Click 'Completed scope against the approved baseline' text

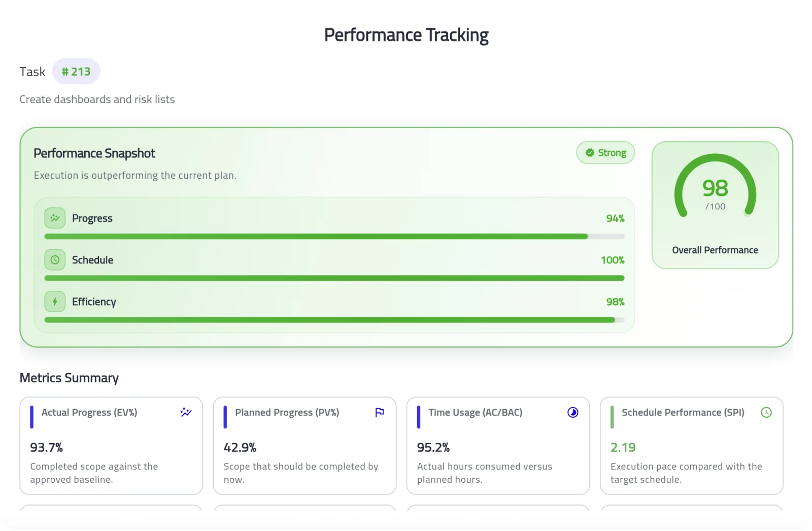[x=94, y=473]
